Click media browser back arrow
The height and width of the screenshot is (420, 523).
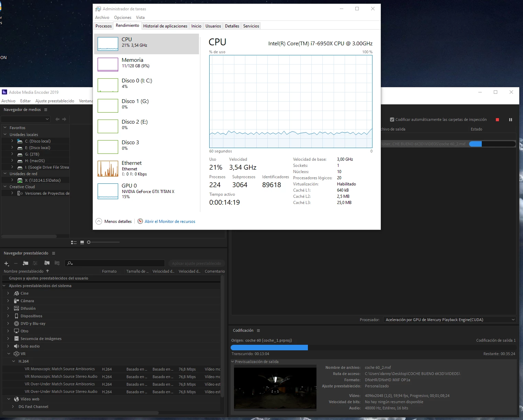point(57,119)
